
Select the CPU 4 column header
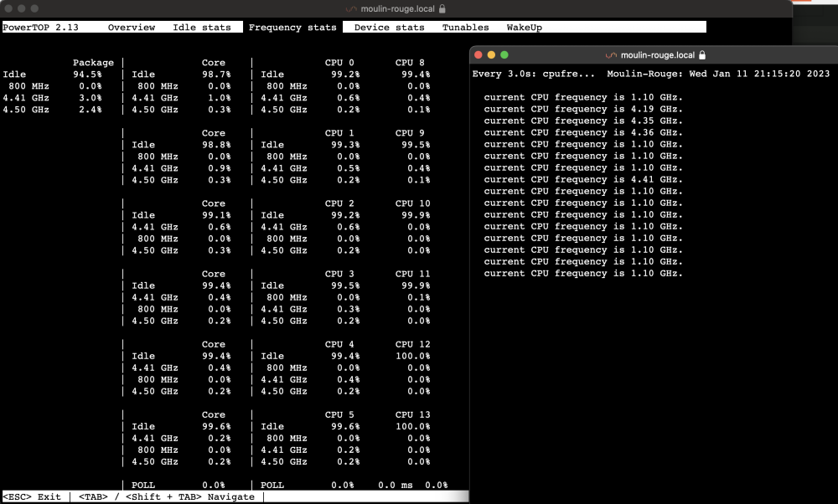[x=339, y=344]
